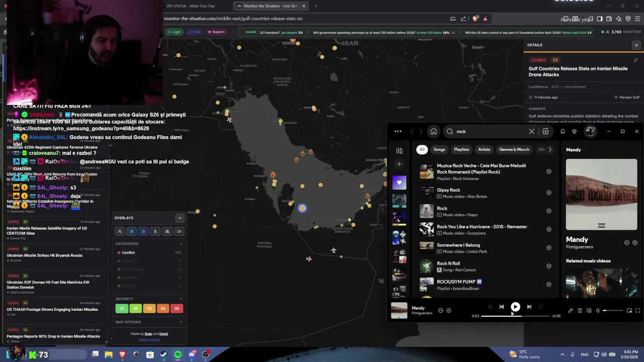
Task: Select Genres & Moods filter chip
Action: point(514,149)
